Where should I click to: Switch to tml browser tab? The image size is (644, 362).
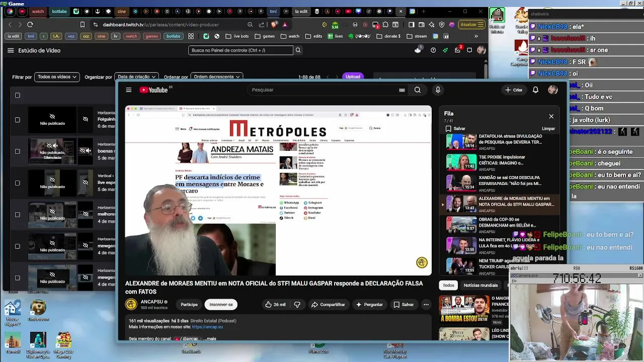(x=273, y=11)
